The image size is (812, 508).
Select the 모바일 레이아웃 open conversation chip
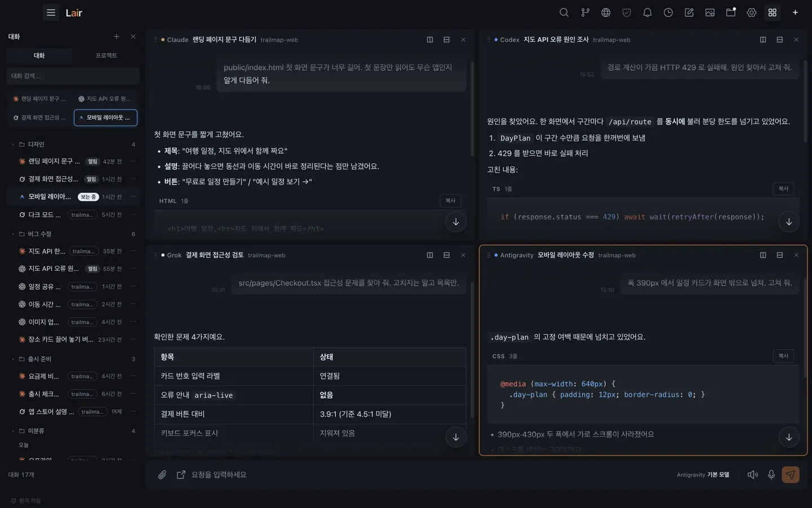[105, 117]
